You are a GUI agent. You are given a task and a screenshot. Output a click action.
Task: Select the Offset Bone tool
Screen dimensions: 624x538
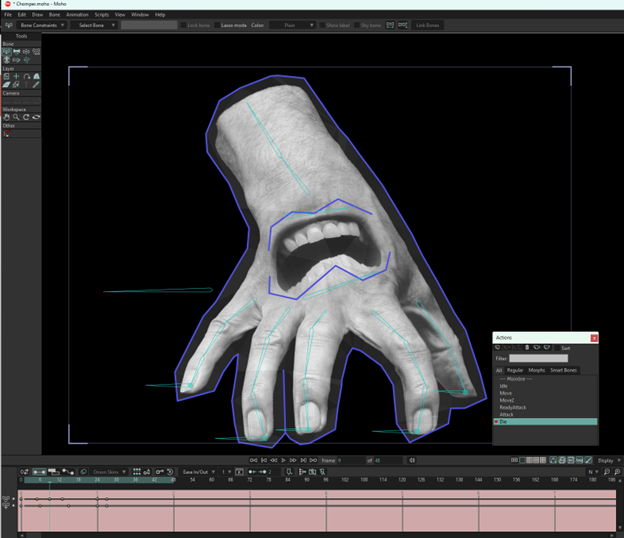coord(26,60)
